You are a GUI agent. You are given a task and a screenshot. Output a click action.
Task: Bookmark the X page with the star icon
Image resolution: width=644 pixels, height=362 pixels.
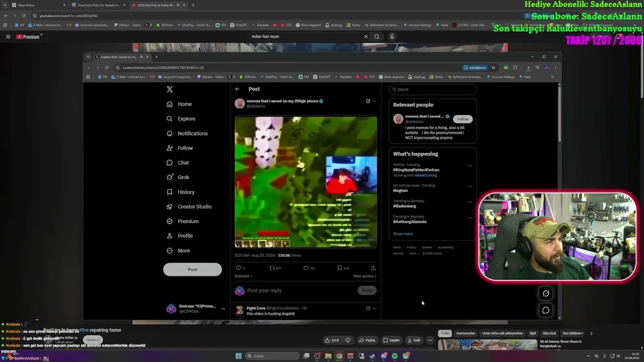tap(493, 67)
